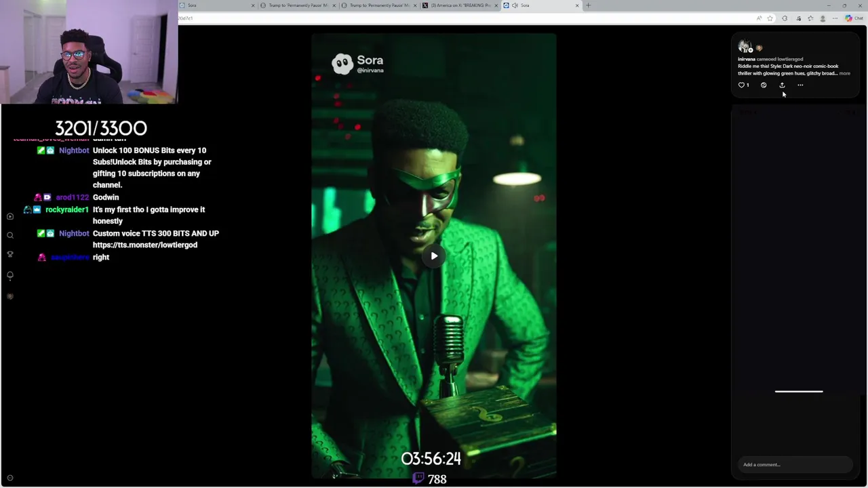This screenshot has width=868, height=488.
Task: Switch to the 'America on X: BREAKING' tab
Action: coord(460,5)
